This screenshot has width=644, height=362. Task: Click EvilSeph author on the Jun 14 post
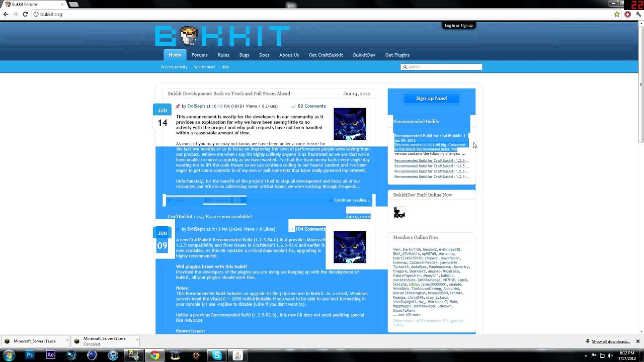coord(196,106)
